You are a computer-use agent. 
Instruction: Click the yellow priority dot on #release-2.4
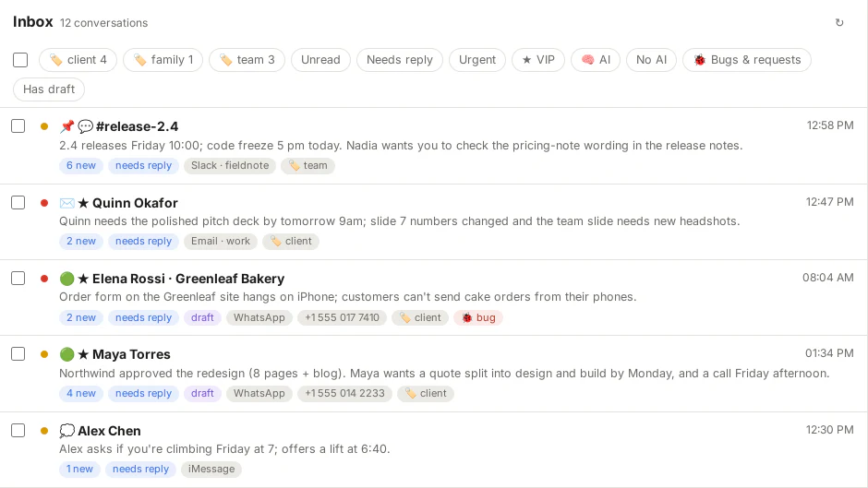tap(44, 126)
